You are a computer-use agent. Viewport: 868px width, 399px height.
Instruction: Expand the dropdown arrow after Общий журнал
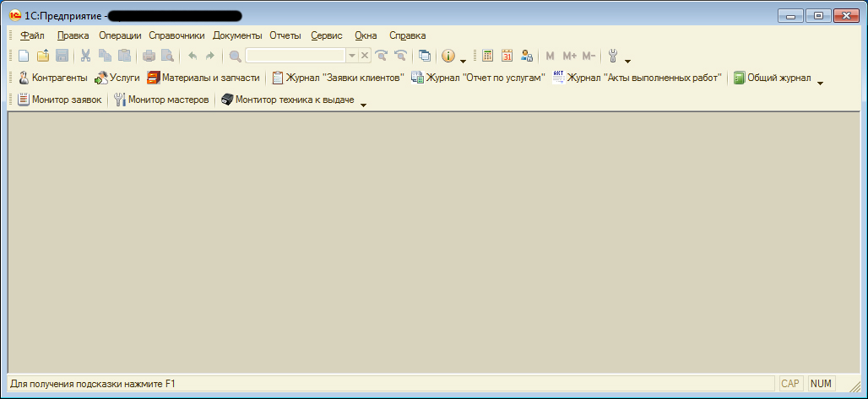[821, 82]
